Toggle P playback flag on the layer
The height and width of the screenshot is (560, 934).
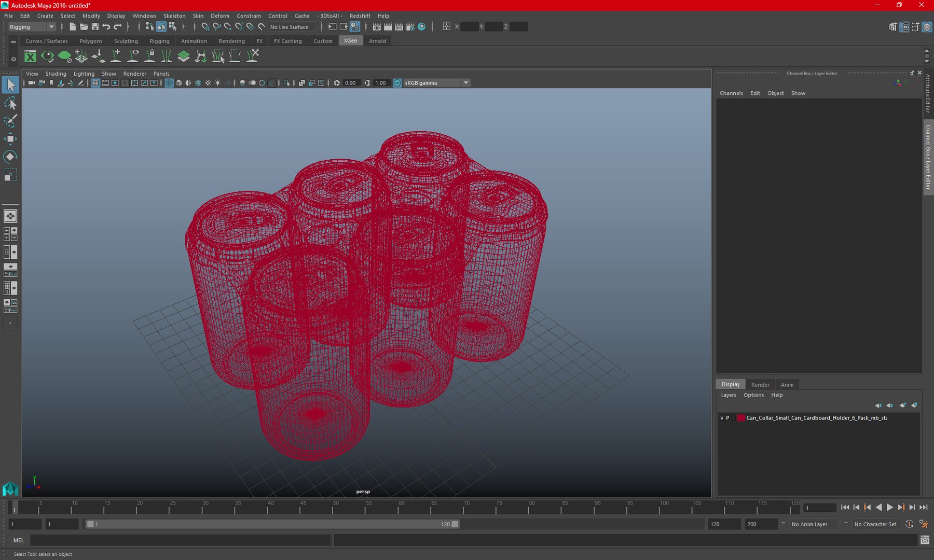pos(728,418)
